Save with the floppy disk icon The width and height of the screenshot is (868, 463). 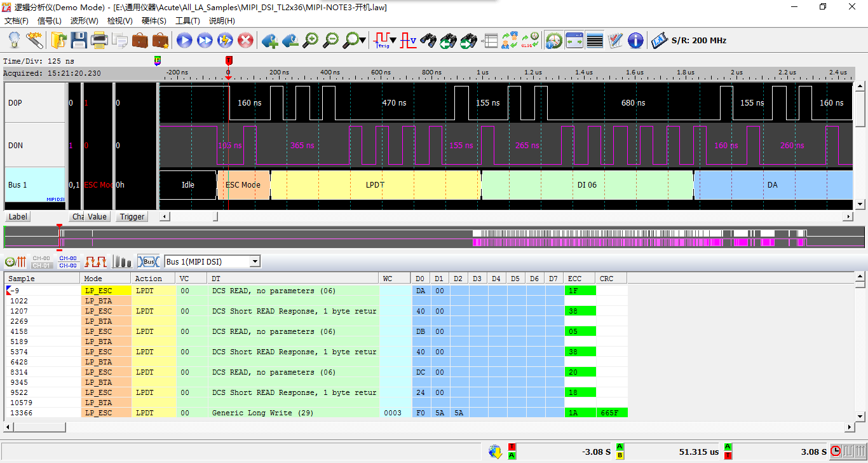[79, 41]
